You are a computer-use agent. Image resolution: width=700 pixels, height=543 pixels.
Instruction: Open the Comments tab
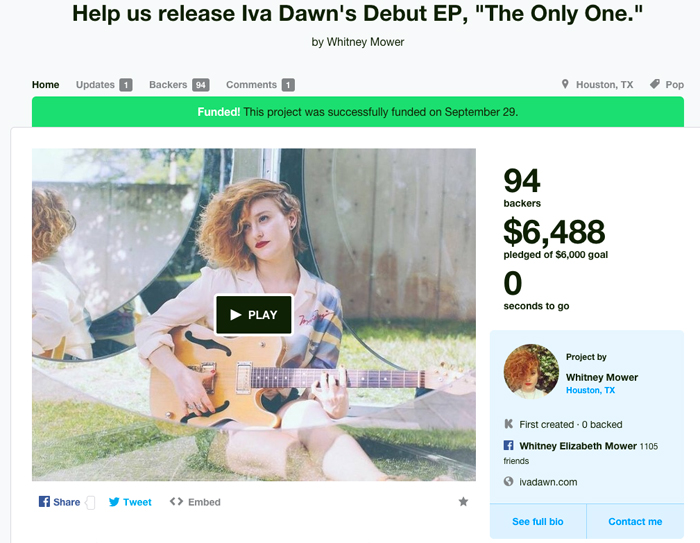tap(260, 85)
